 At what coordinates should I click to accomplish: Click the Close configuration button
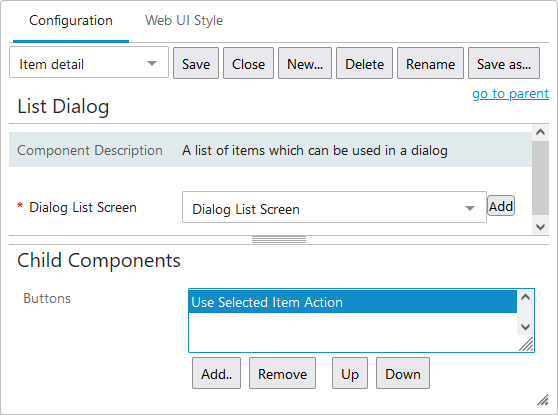[248, 63]
